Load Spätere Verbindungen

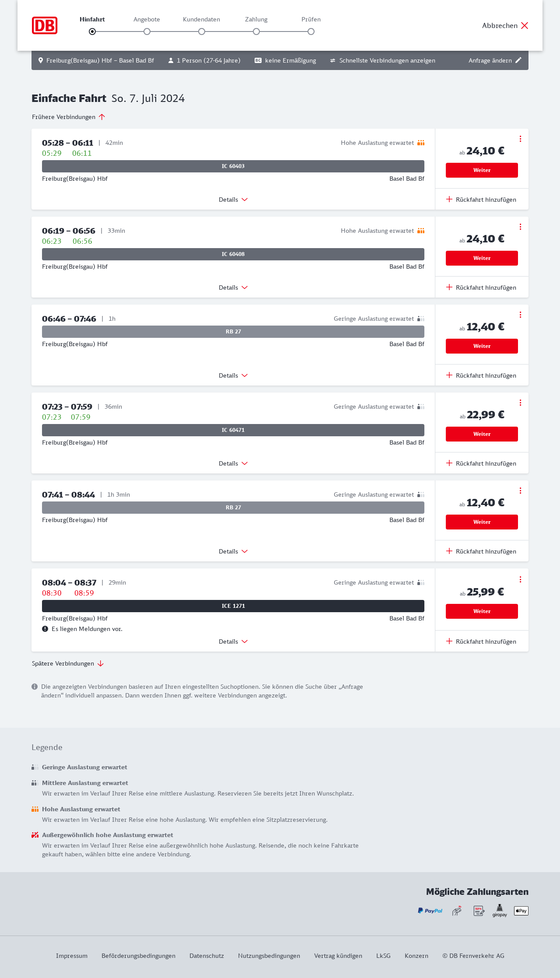click(68, 663)
